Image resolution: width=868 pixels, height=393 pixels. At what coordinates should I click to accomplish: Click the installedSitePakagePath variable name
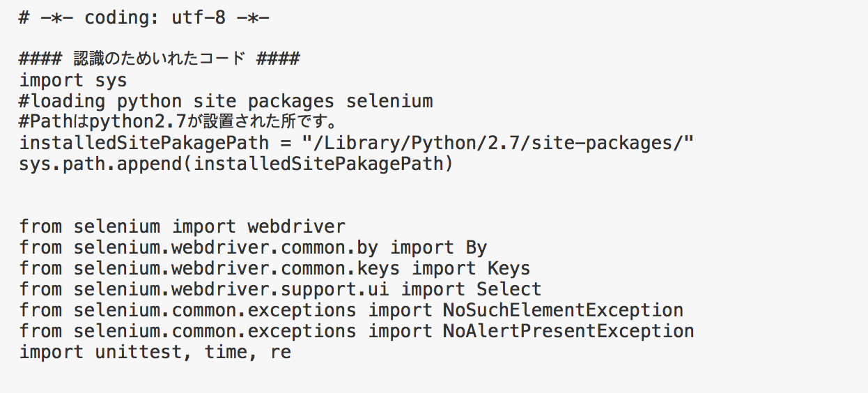tap(144, 143)
